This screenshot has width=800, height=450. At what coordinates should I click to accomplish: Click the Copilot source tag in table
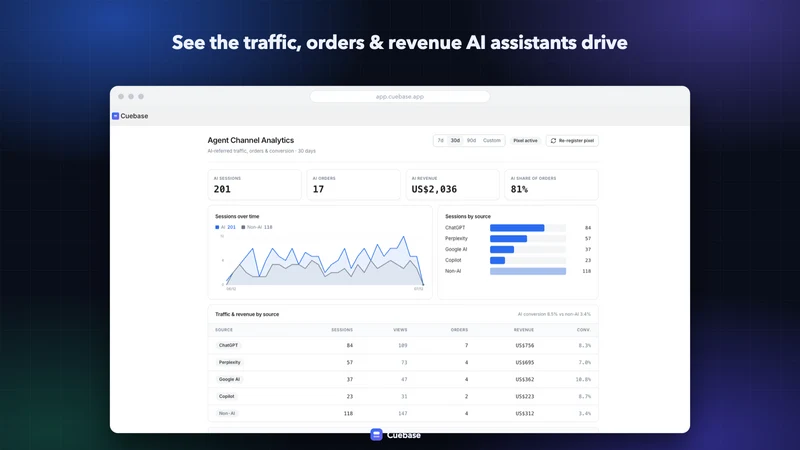(x=227, y=396)
